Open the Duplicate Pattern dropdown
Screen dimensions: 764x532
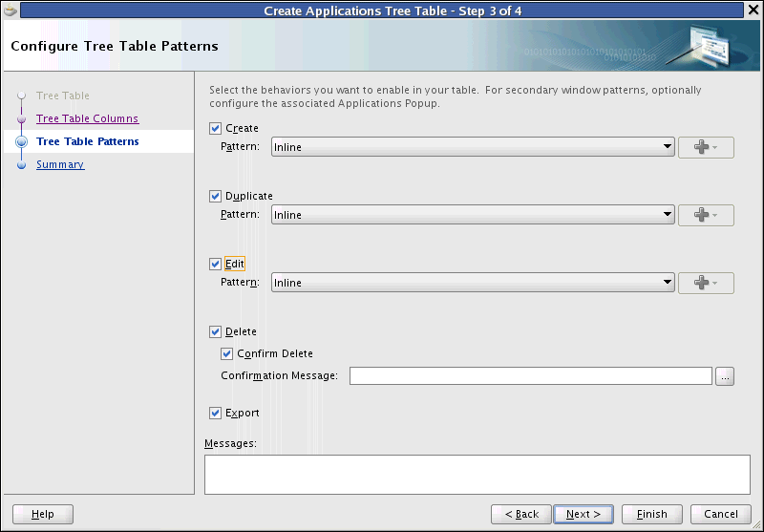click(473, 215)
